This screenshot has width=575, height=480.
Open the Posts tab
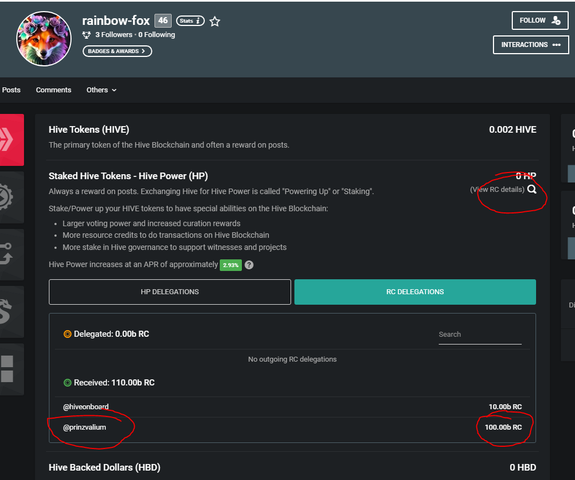[x=11, y=90]
